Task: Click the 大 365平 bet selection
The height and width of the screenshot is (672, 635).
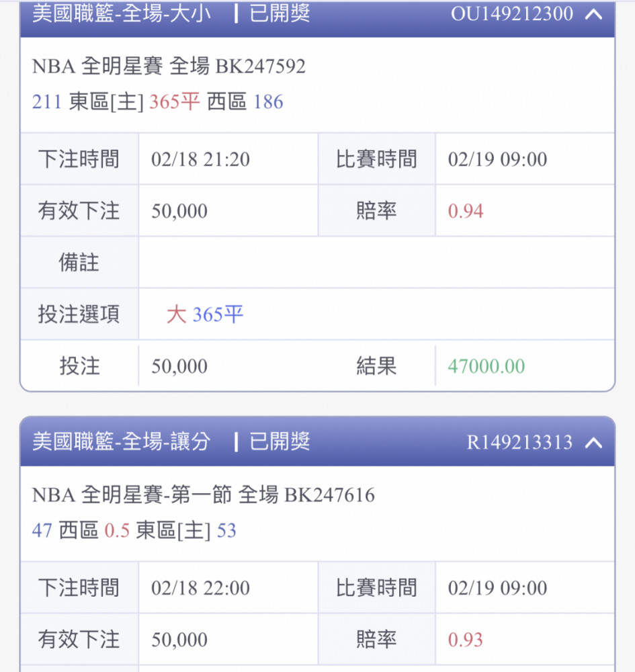Action: [x=205, y=314]
